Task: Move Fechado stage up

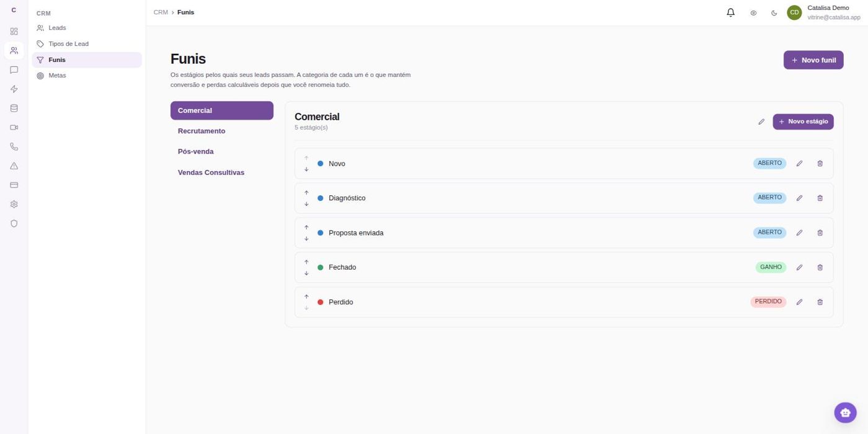Action: 306,262
